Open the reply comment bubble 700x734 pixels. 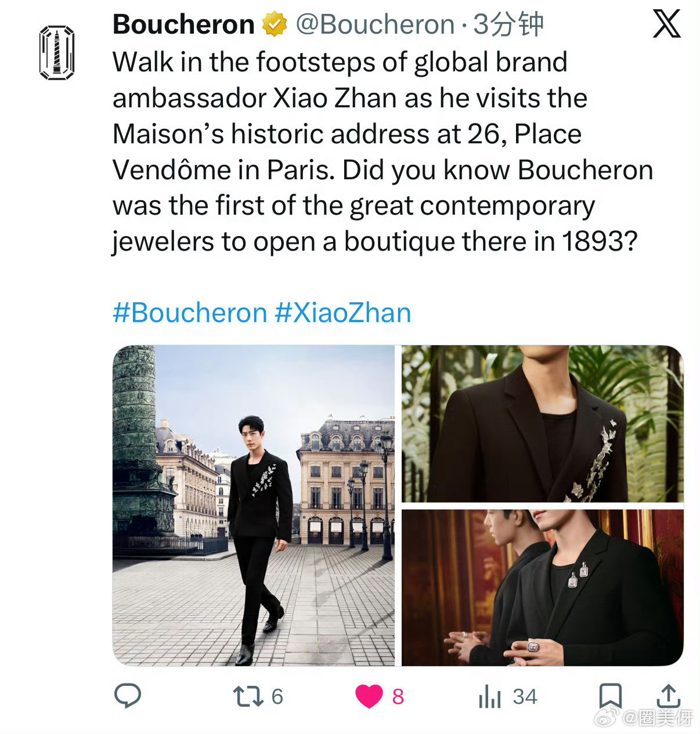coord(128,695)
